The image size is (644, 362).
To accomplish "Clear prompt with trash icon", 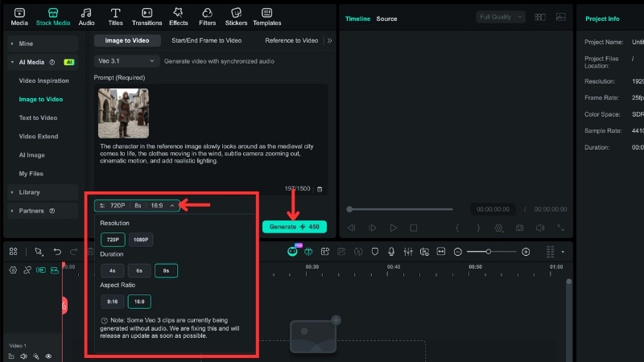I will [320, 189].
